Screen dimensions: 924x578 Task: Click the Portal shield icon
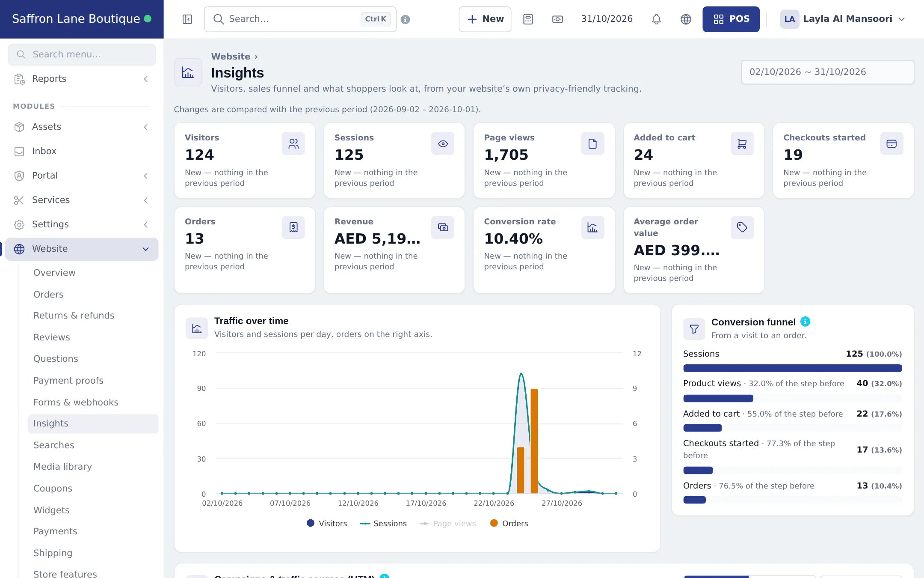coord(19,176)
